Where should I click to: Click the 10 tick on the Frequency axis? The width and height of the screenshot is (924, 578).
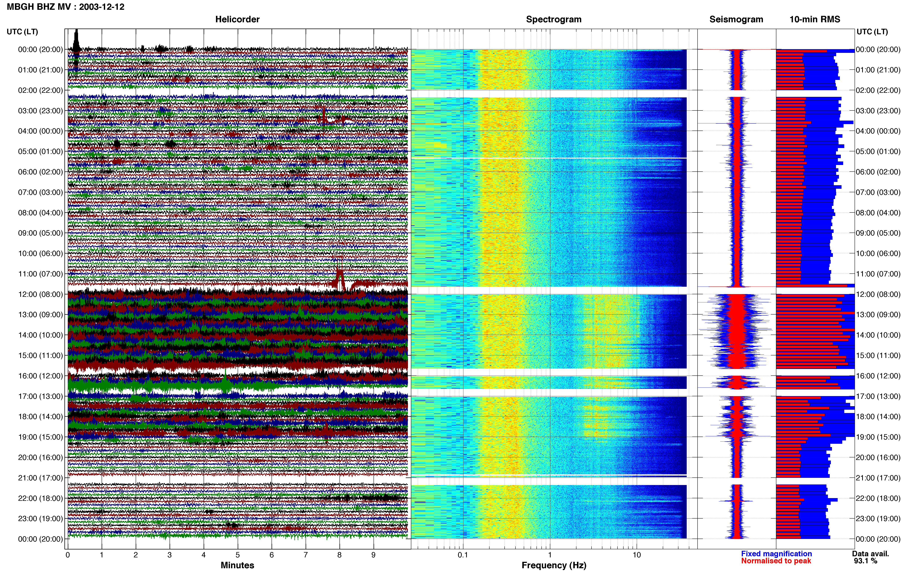[637, 555]
